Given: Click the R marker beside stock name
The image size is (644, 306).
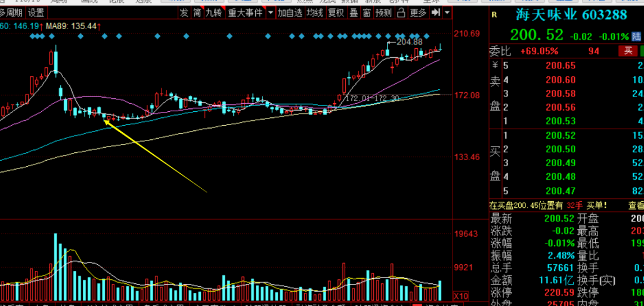Looking at the screenshot, I should tap(494, 15).
